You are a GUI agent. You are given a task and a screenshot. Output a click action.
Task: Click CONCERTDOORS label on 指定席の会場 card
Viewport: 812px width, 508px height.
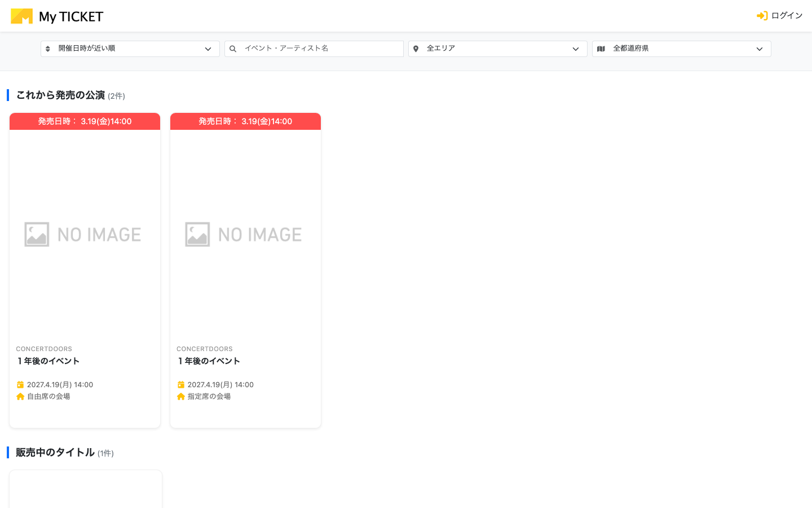click(205, 349)
